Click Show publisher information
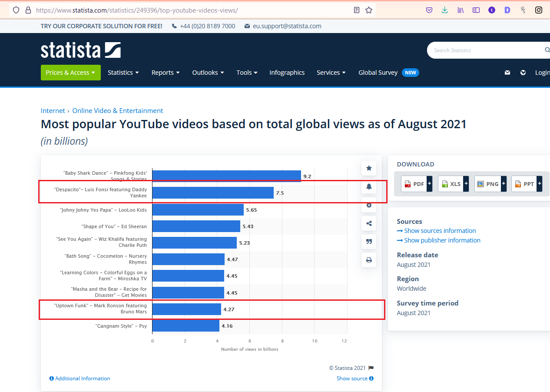 pos(439,240)
